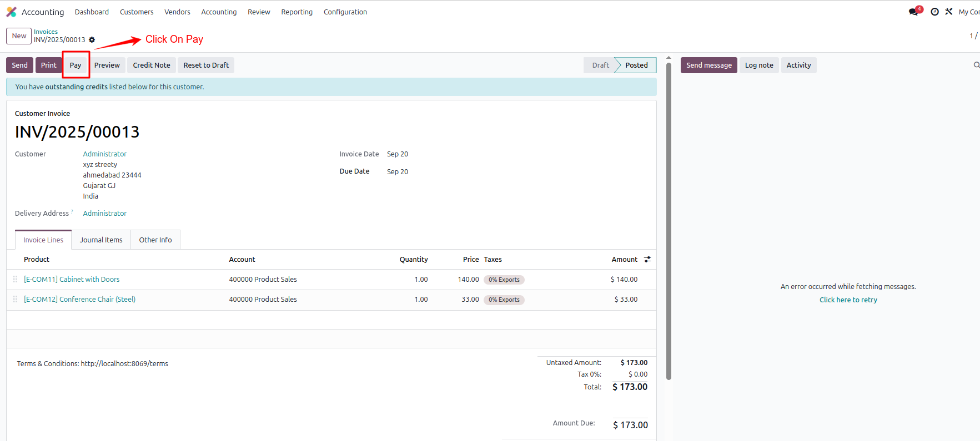Switch to the Journal Items tab
This screenshot has width=980, height=441.
tap(101, 240)
